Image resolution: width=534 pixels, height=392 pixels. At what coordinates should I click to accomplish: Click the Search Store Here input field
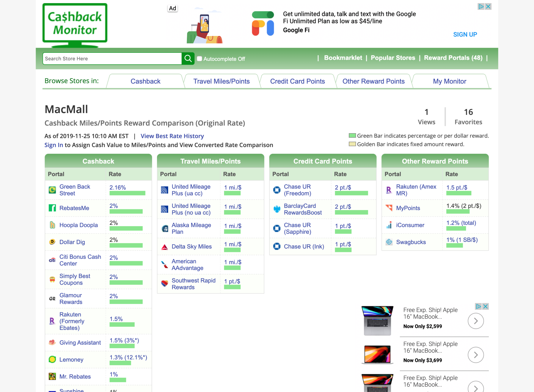click(x=112, y=58)
